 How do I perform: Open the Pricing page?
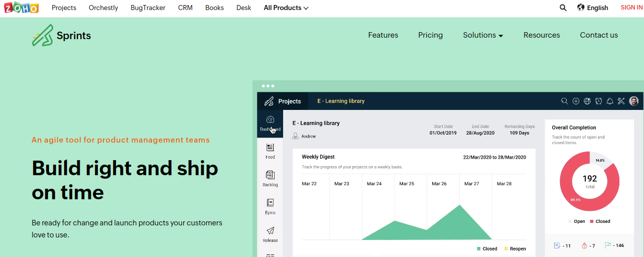tap(431, 35)
